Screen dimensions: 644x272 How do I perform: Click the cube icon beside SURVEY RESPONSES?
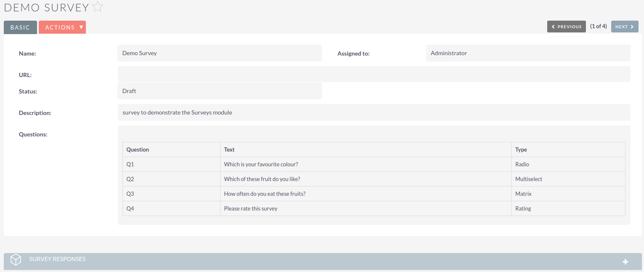pos(16,259)
